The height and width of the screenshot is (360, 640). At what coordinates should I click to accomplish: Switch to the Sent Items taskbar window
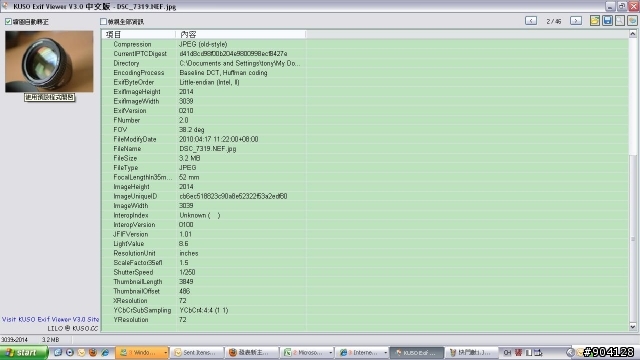[198, 352]
